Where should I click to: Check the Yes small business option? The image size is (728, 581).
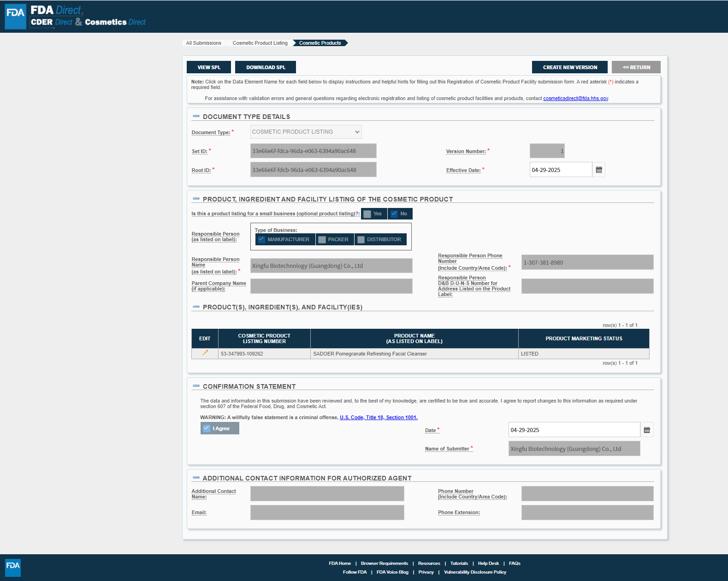tap(367, 214)
